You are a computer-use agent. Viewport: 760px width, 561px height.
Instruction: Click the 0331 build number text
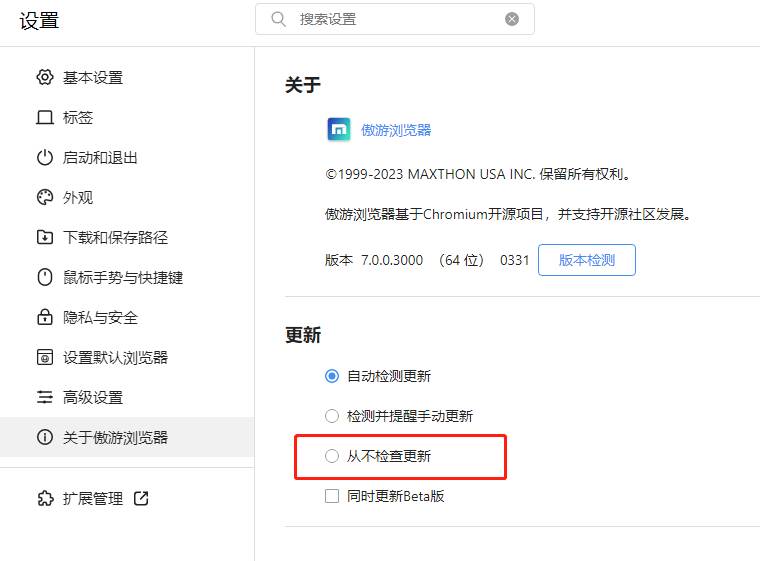tap(514, 260)
